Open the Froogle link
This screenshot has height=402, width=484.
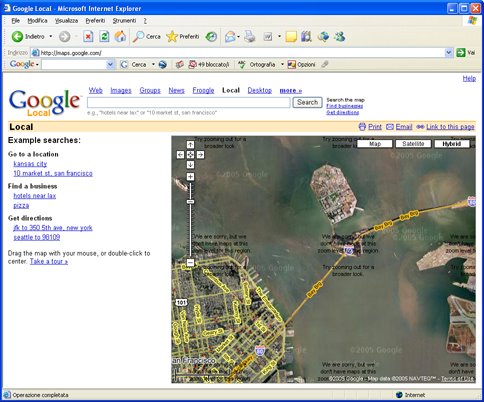pos(203,90)
